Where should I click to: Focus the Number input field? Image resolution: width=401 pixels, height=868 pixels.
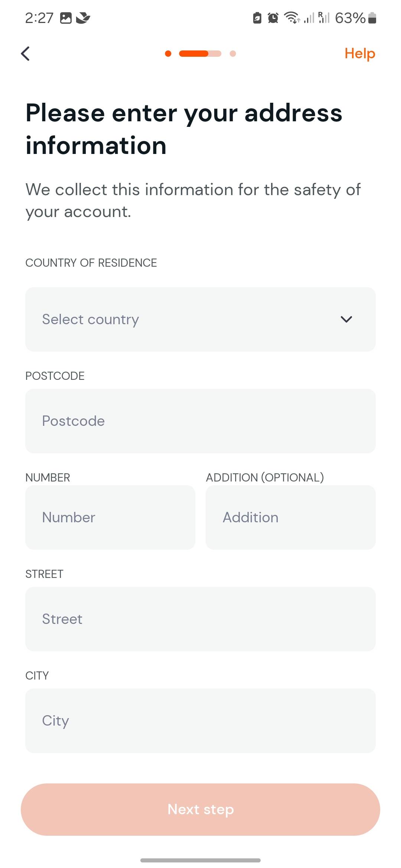click(110, 517)
